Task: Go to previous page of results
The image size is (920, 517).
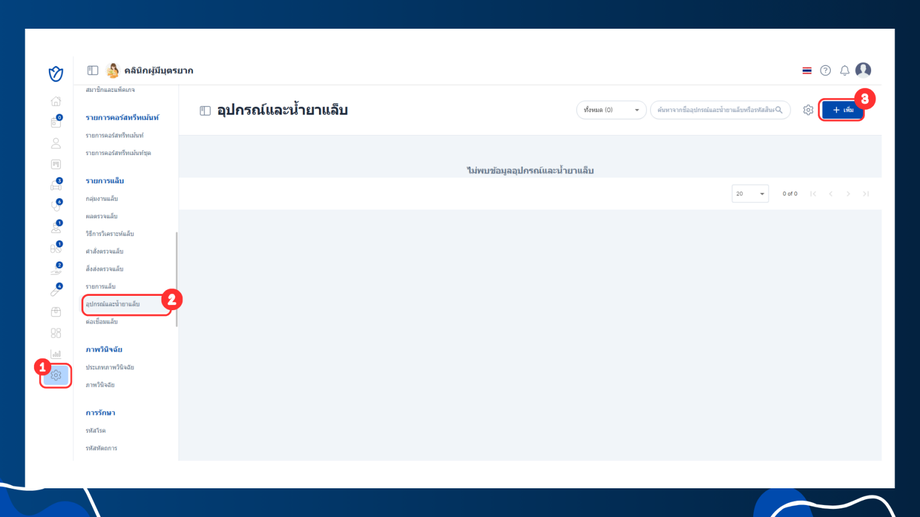Action: point(831,194)
